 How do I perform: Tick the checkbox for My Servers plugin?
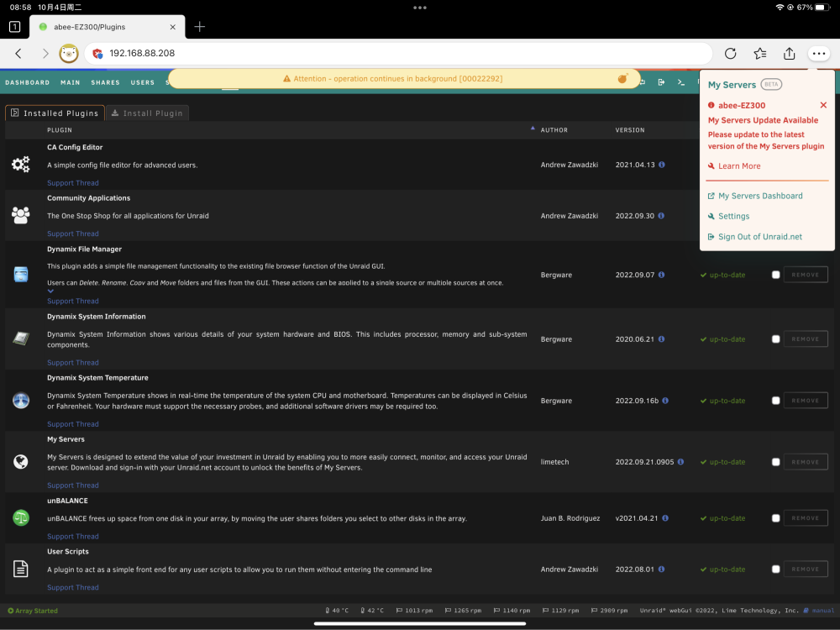[x=775, y=462]
